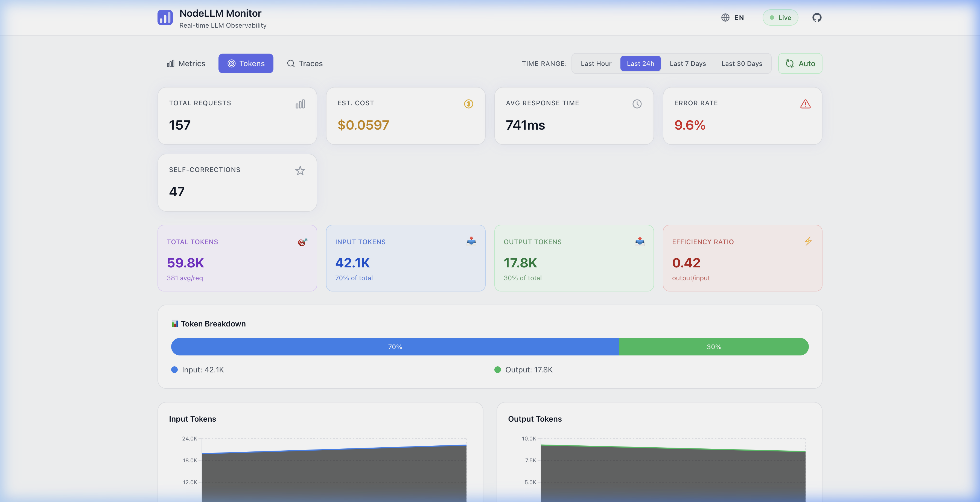Click the NodeLLM Monitor logo icon

[165, 17]
